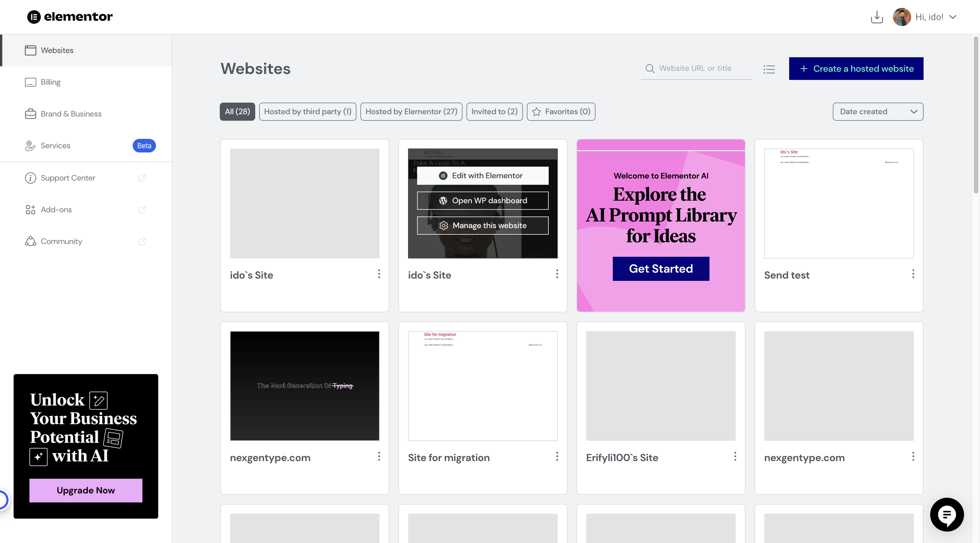Click Erifyli100`s Site thumbnail
Image resolution: width=980 pixels, height=543 pixels.
click(660, 386)
